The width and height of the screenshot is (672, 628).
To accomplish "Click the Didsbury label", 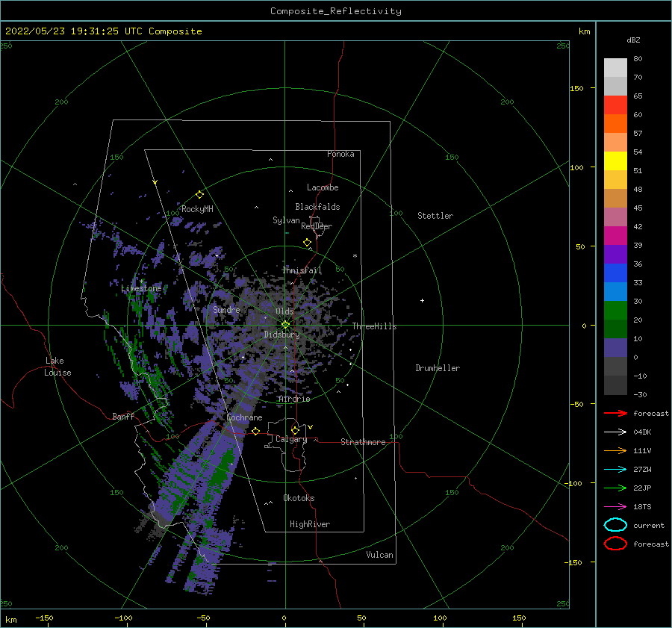I will 281,335.
